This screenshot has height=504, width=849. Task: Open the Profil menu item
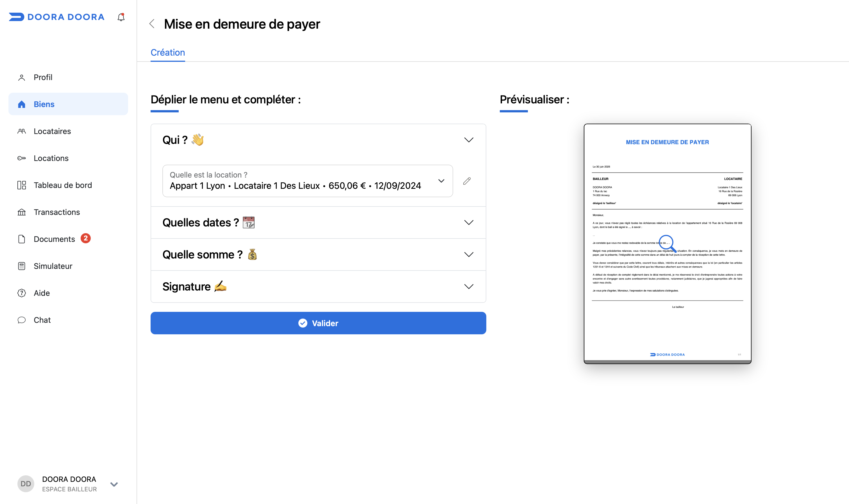point(68,78)
